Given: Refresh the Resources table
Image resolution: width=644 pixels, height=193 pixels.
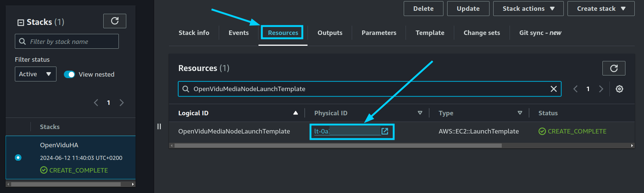Looking at the screenshot, I should click(x=614, y=68).
